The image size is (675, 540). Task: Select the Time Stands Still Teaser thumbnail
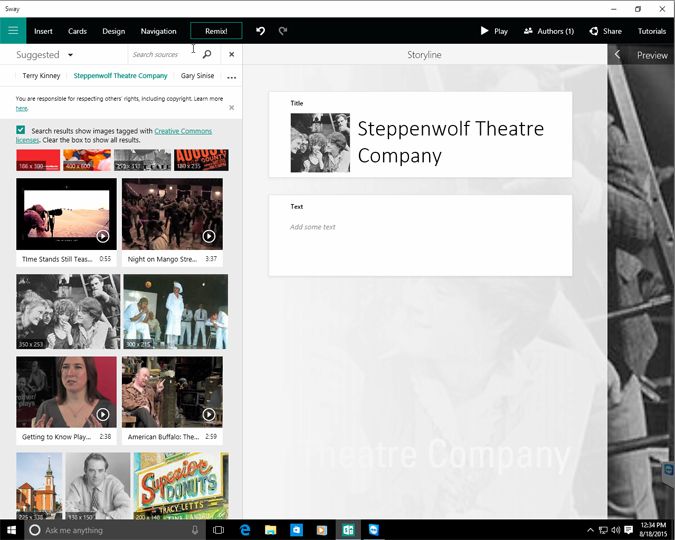[x=66, y=214]
